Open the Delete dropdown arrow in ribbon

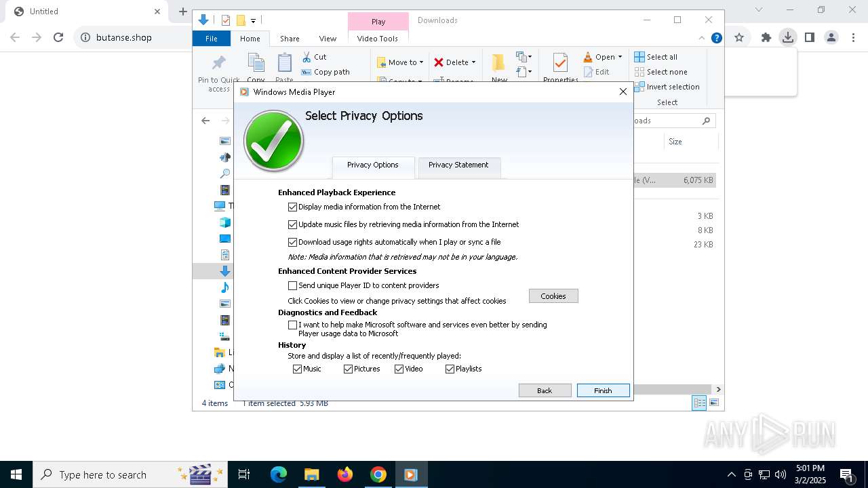(473, 62)
